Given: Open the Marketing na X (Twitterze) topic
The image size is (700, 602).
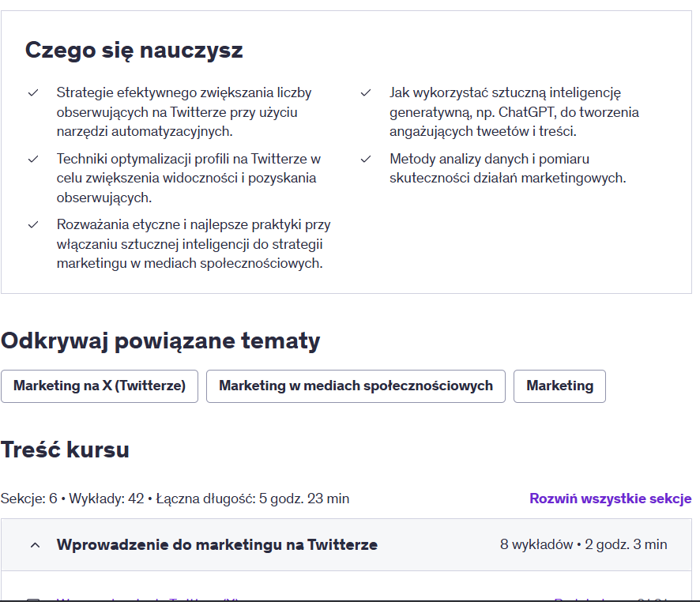Looking at the screenshot, I should (100, 386).
